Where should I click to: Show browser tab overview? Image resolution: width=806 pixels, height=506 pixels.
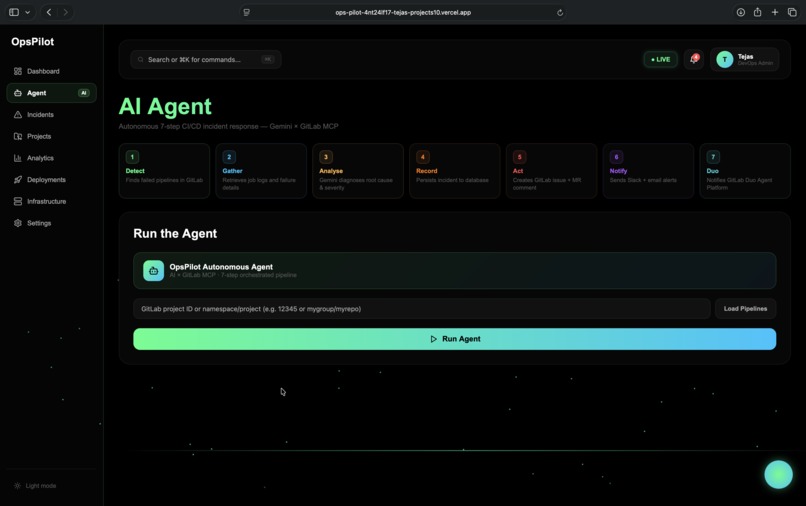tap(792, 12)
